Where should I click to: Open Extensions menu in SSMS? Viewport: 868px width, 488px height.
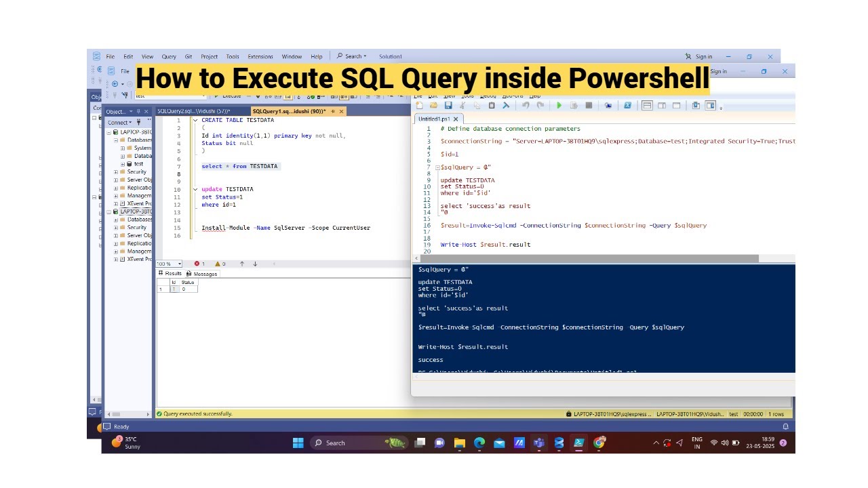coord(260,57)
